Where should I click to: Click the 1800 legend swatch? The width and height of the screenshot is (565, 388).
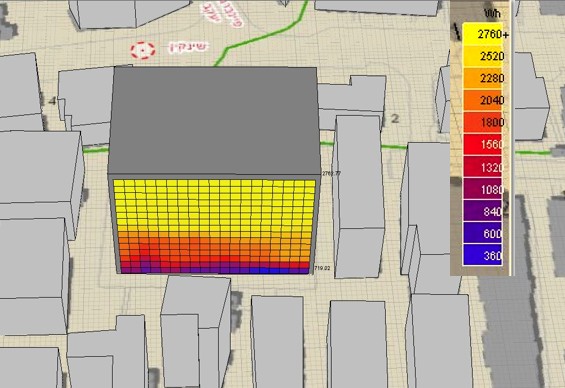[x=482, y=122]
